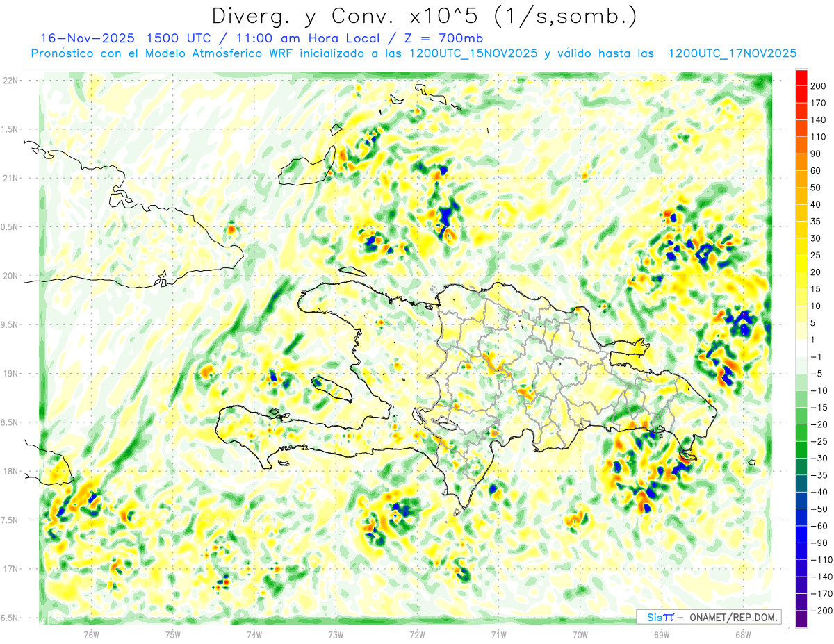Click the '7.5N' latitude axis label
The height and width of the screenshot is (644, 834).
point(10,520)
